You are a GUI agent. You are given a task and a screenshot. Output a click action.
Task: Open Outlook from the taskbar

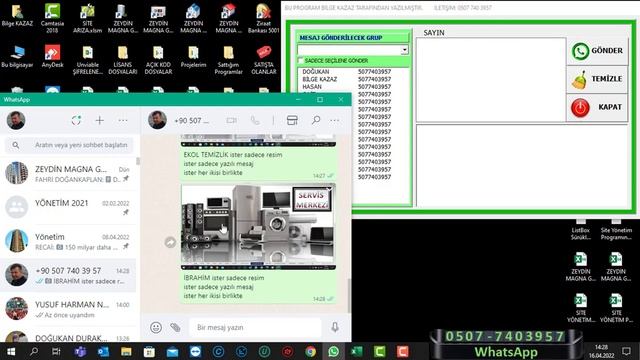(x=103, y=351)
